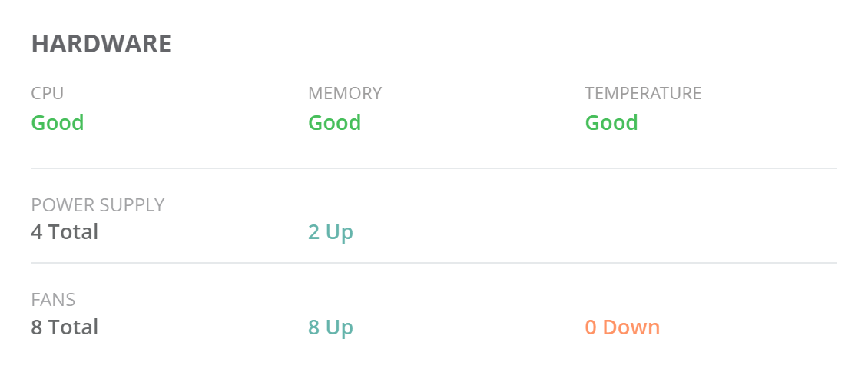Click the word Up in the fans row
868x369 pixels.
tap(339, 327)
